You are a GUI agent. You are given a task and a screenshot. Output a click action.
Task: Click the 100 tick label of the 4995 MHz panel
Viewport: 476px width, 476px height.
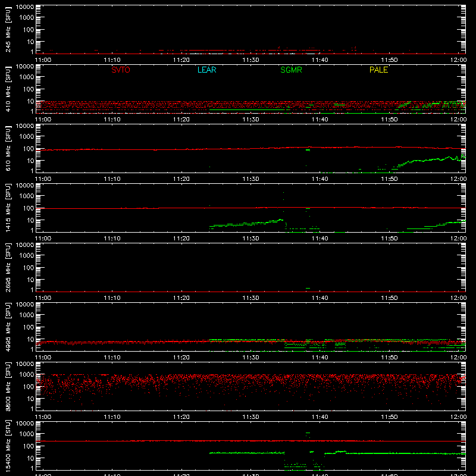click(x=29, y=327)
